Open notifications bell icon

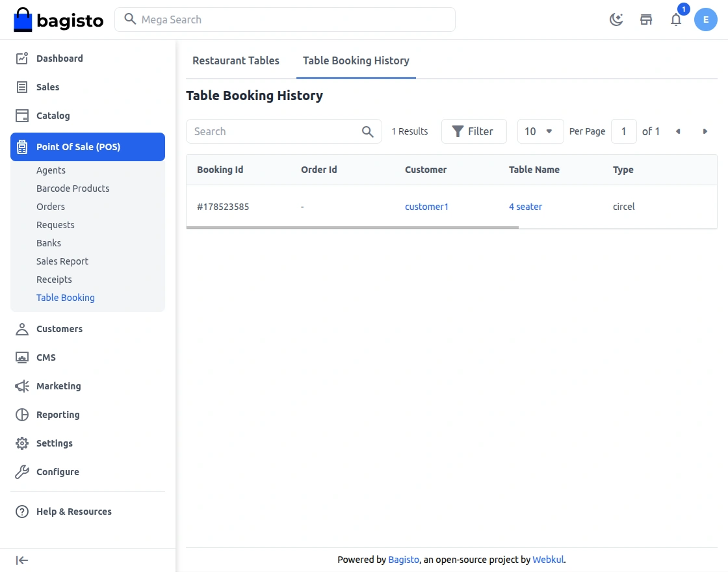[x=676, y=19]
